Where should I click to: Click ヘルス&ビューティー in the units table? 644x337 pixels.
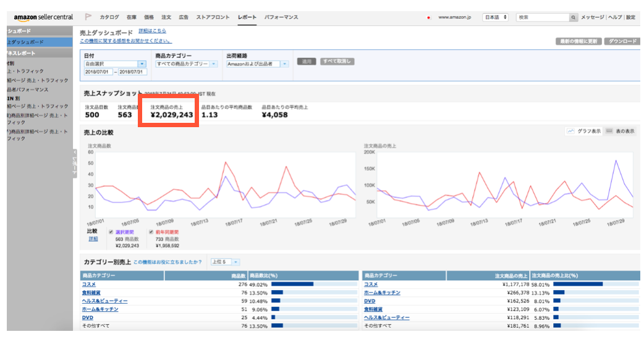[104, 301]
